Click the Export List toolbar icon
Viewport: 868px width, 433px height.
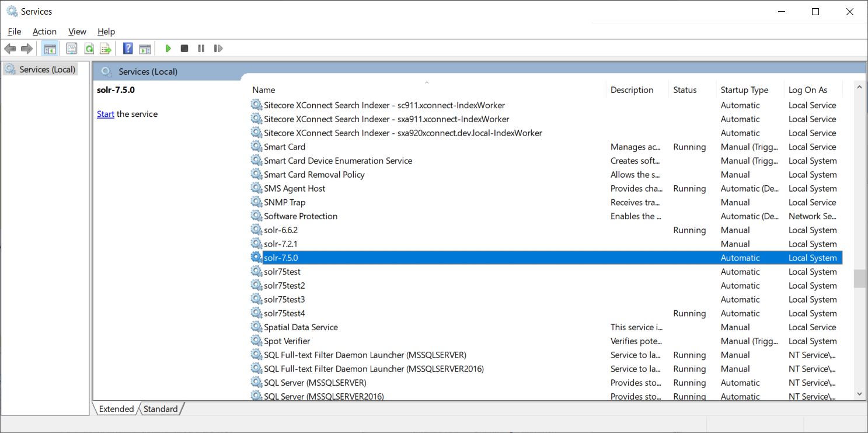click(106, 49)
